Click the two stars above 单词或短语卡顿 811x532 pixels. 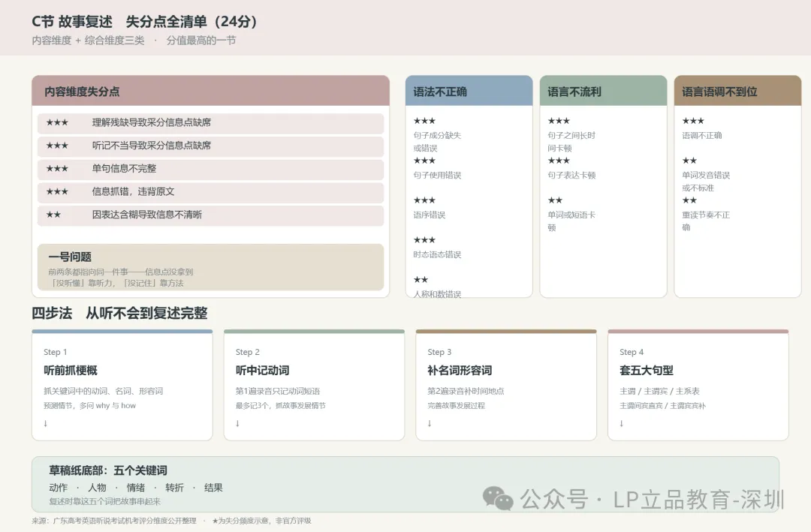pyautogui.click(x=555, y=200)
